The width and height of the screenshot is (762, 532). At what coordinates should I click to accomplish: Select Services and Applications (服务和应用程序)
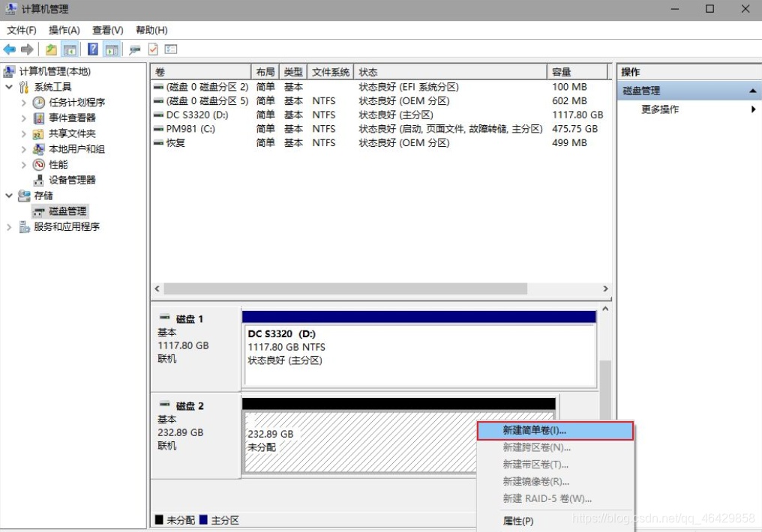click(66, 227)
